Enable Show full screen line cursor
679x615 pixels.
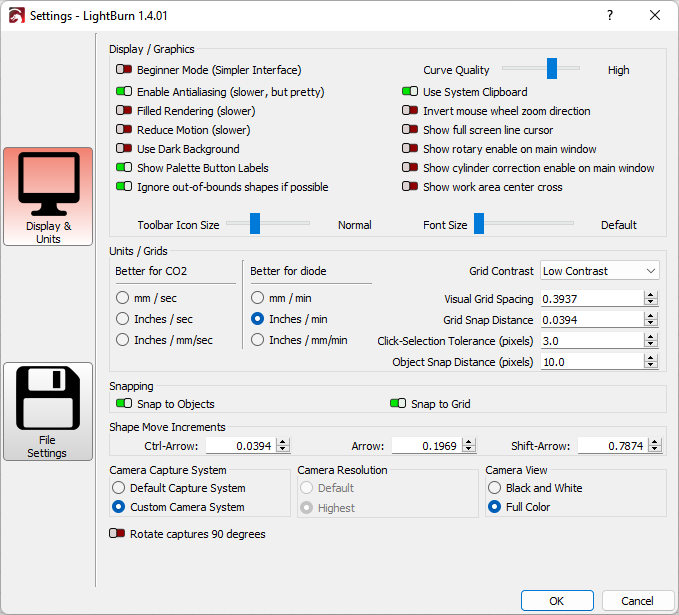point(410,129)
